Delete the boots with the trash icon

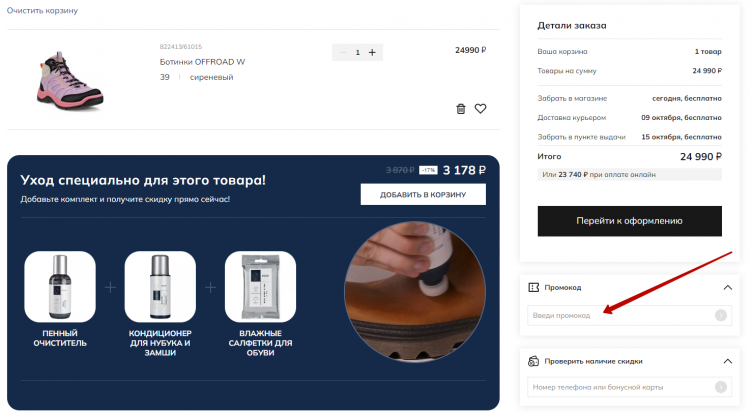click(460, 109)
